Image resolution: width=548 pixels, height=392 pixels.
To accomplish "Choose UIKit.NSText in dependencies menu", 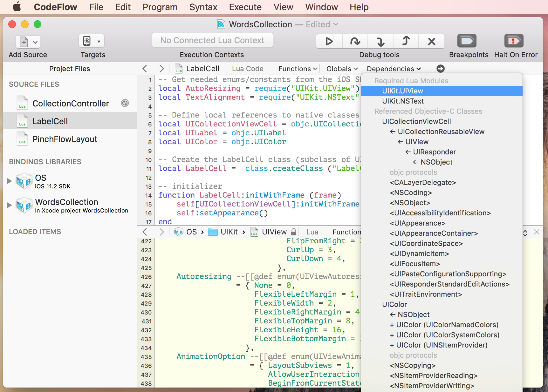I will coord(442,101).
